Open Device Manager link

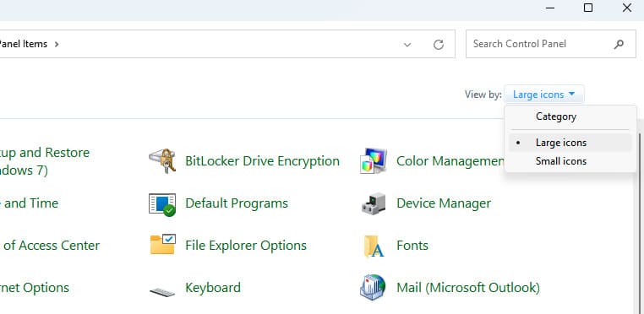[444, 203]
